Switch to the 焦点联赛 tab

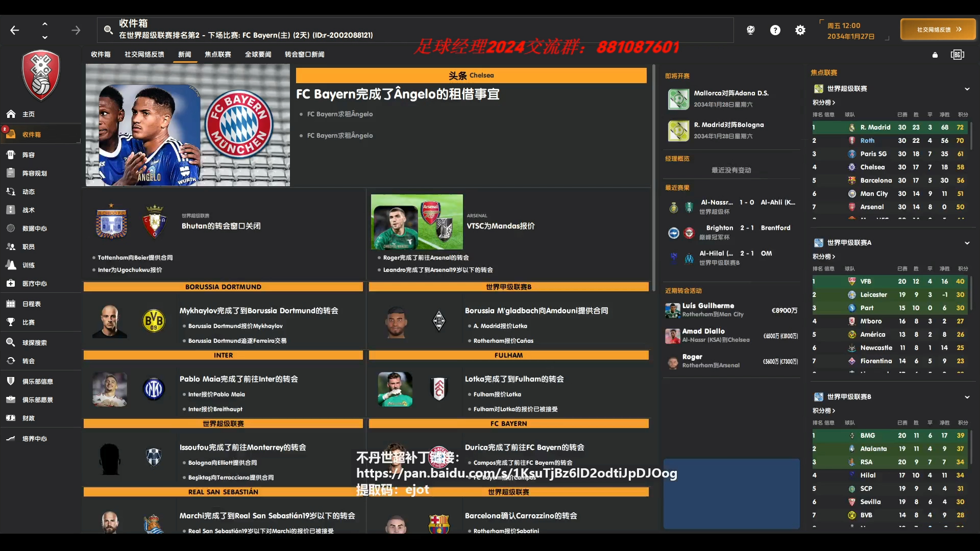(x=218, y=55)
